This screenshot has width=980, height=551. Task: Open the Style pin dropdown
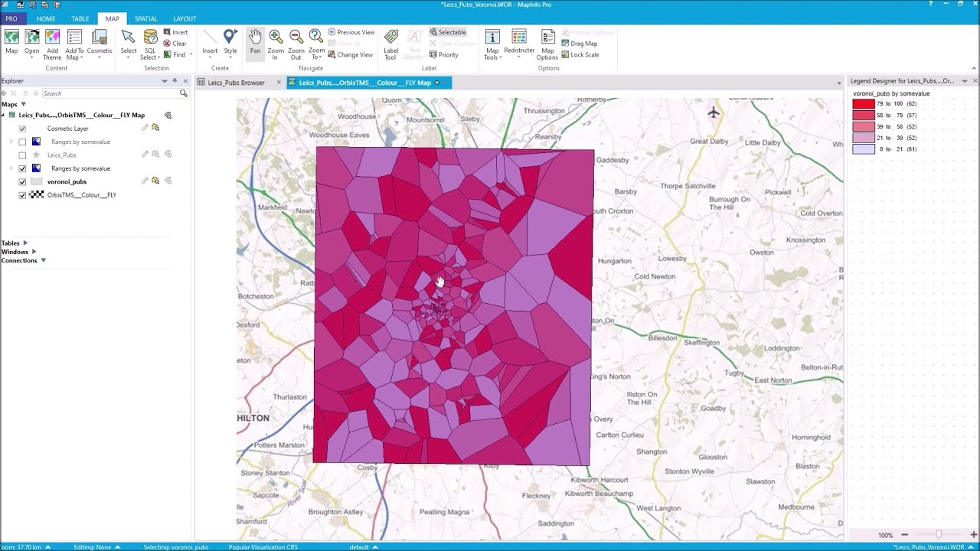click(x=230, y=44)
